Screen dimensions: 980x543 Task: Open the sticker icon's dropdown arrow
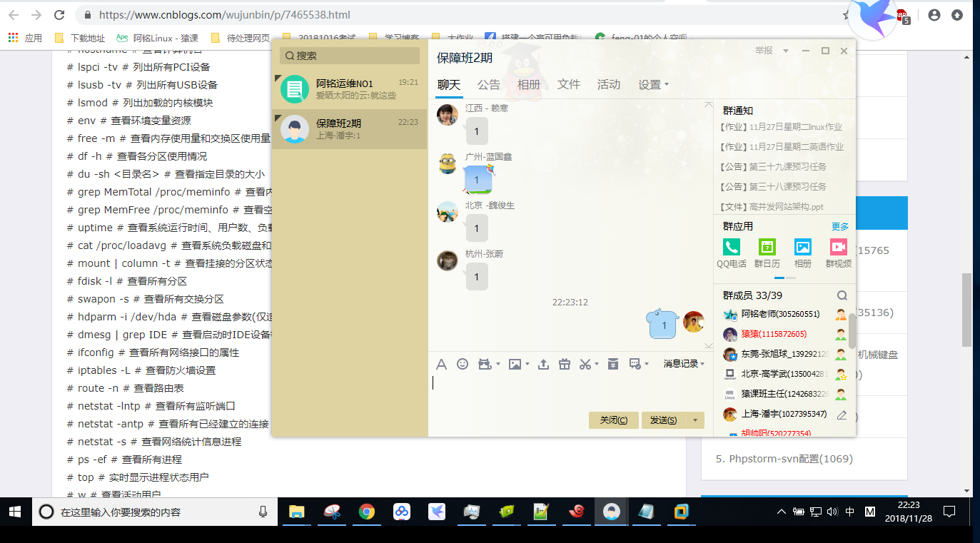(x=498, y=364)
